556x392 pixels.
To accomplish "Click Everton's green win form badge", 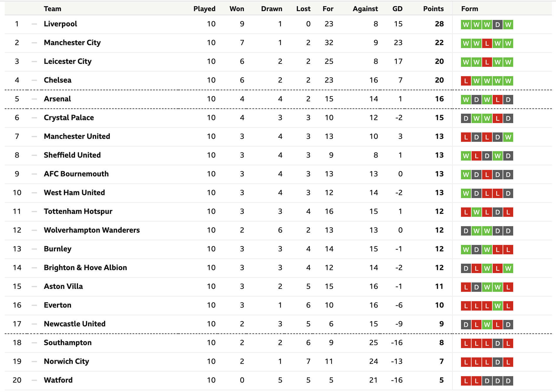I will click(x=497, y=306).
